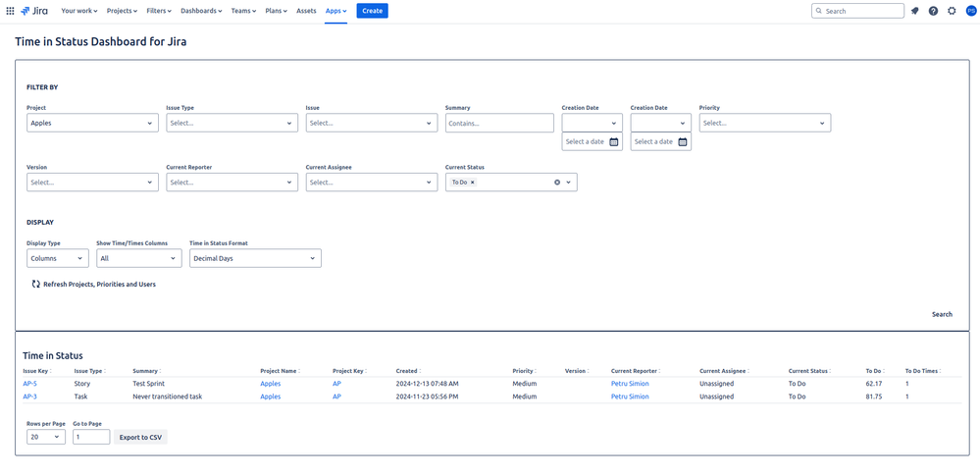Sort by Project Key column

point(349,371)
